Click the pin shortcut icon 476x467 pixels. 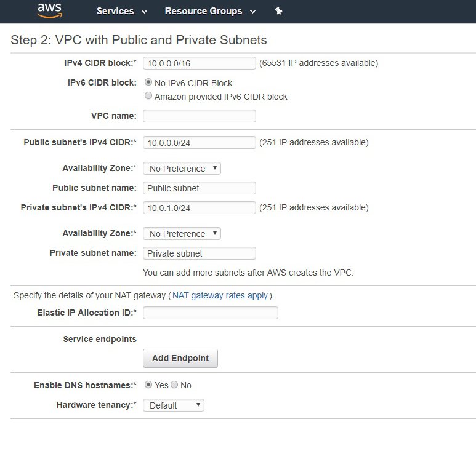[x=278, y=11]
